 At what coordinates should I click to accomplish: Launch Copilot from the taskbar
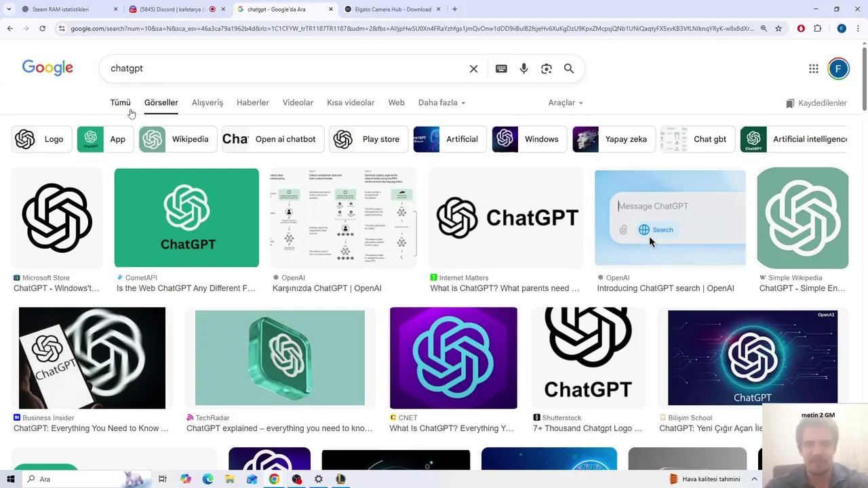(x=186, y=479)
